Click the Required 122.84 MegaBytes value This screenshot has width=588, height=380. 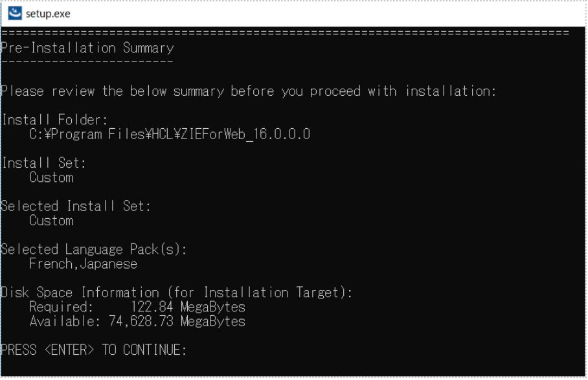point(188,307)
